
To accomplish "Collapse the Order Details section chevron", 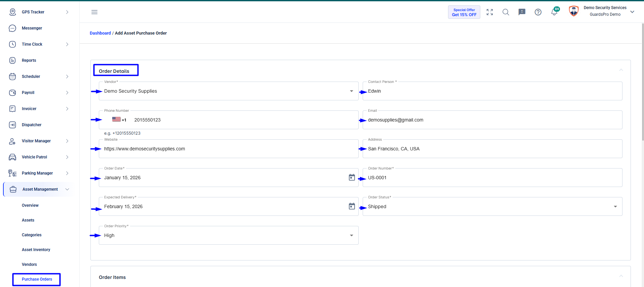I will pyautogui.click(x=621, y=70).
